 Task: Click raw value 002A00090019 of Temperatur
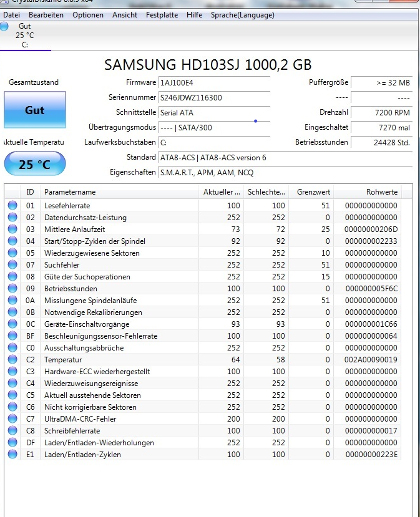click(371, 360)
